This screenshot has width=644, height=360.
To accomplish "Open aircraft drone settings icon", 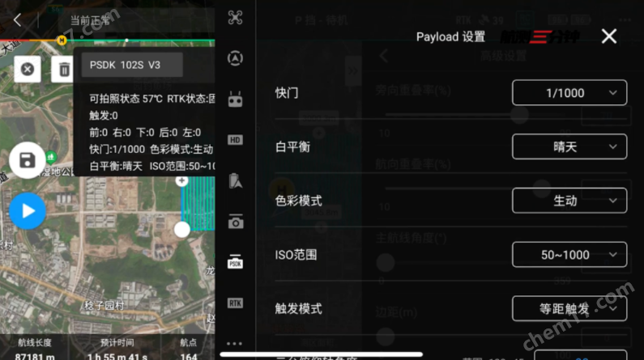I will (235, 18).
